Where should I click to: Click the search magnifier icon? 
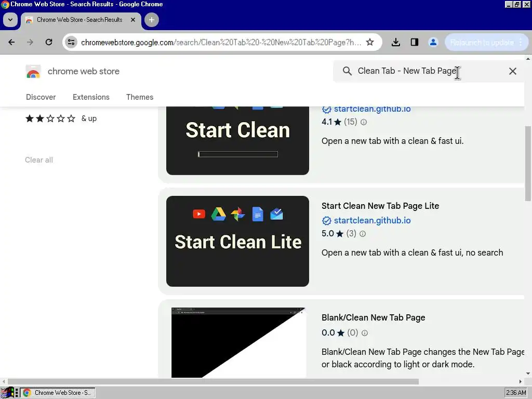click(347, 71)
